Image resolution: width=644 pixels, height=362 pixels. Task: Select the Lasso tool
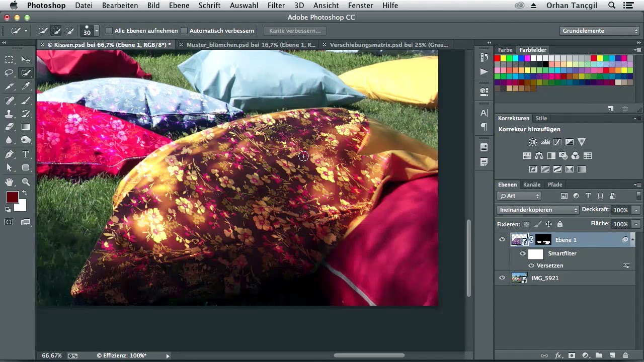[9, 73]
